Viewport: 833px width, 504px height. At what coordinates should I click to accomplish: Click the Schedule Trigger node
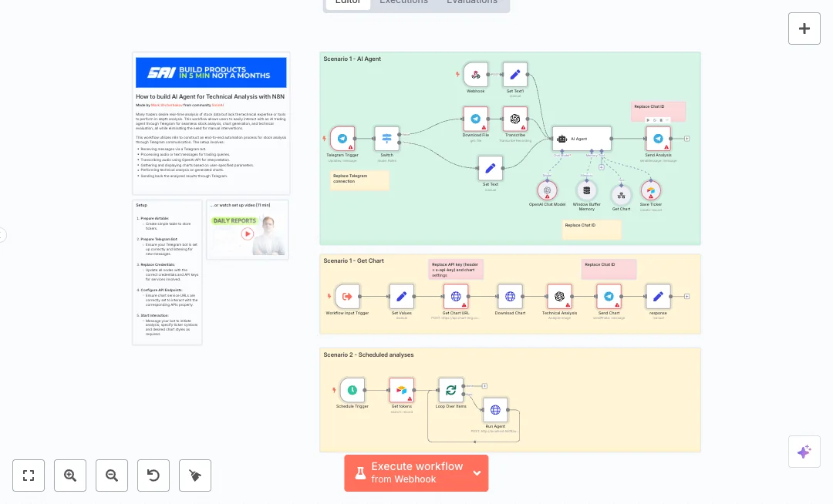coord(352,390)
